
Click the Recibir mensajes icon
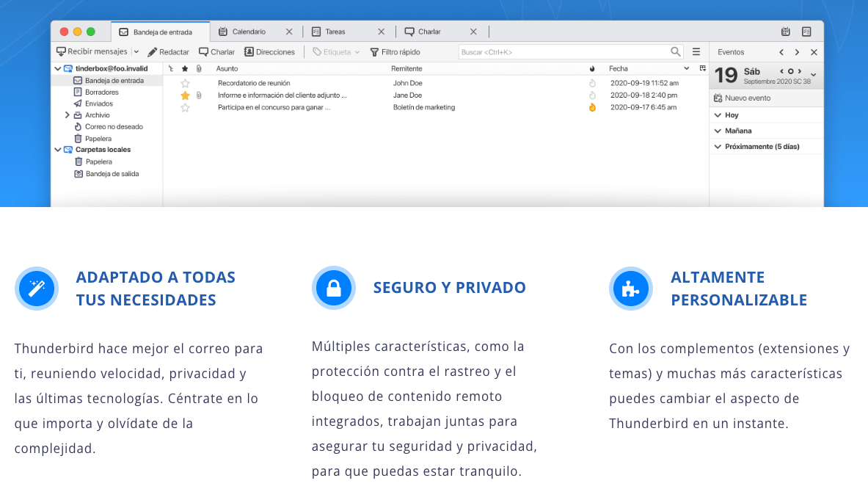(x=62, y=51)
